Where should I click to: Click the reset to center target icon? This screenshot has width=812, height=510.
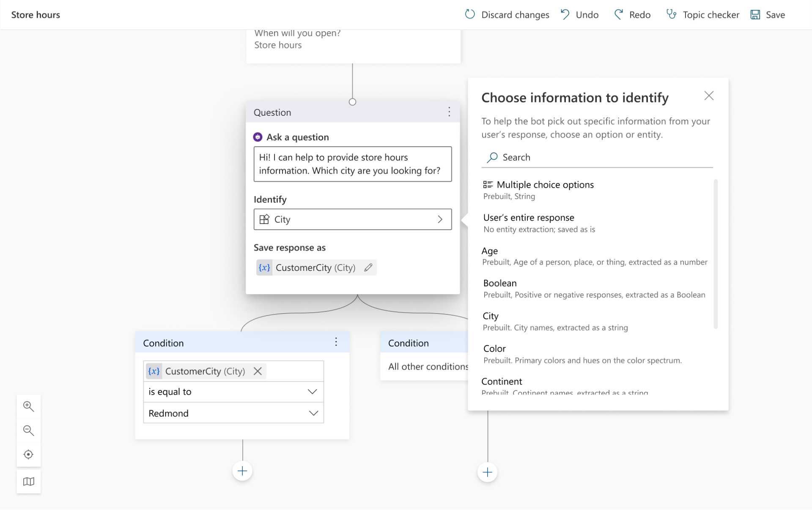coord(28,454)
